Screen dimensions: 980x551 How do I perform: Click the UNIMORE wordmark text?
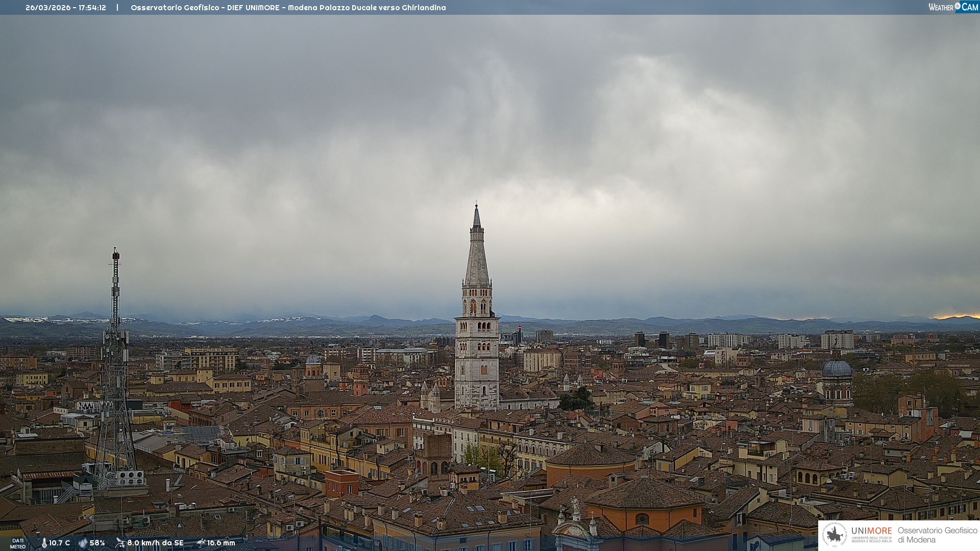pyautogui.click(x=871, y=531)
